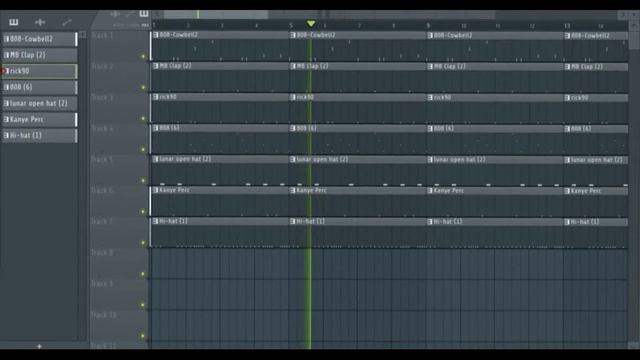This screenshot has width=640, height=360.
Task: Mute Track 6 with its green dot
Action: click(x=143, y=211)
